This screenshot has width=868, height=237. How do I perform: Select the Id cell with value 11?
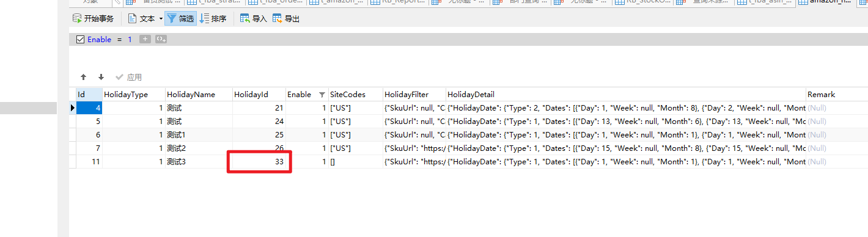tap(89, 161)
